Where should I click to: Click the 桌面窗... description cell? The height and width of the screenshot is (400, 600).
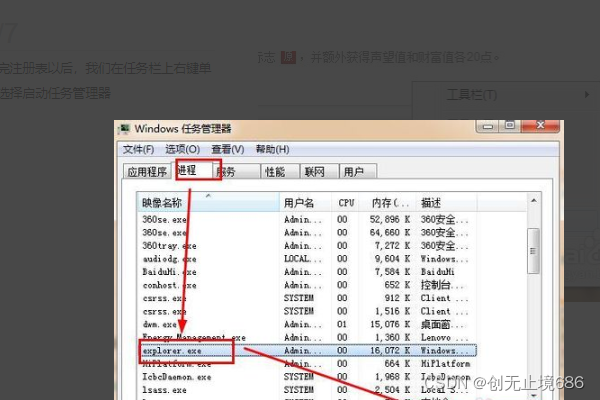tap(444, 324)
